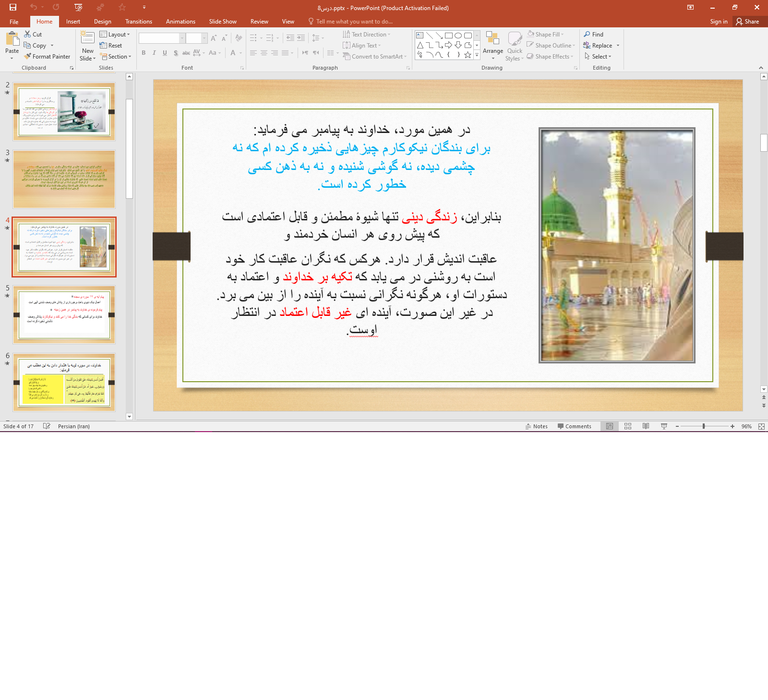Screen dimensions: 768x700
Task: Open the Design tab
Action: point(102,22)
